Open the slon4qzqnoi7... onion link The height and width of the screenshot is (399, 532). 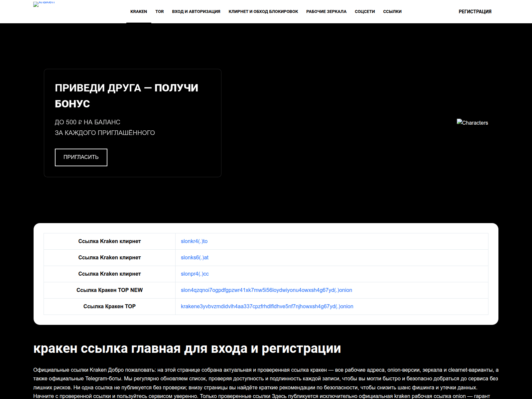coord(266,290)
